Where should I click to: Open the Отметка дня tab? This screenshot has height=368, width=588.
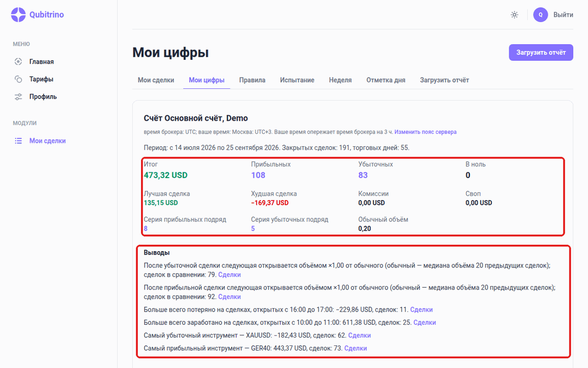coord(386,80)
